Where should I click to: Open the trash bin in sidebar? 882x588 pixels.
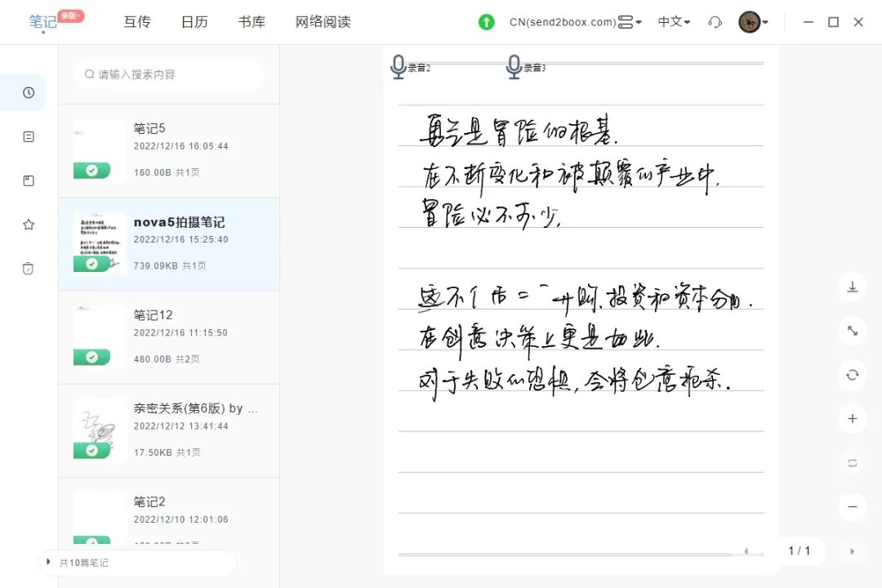pos(29,269)
